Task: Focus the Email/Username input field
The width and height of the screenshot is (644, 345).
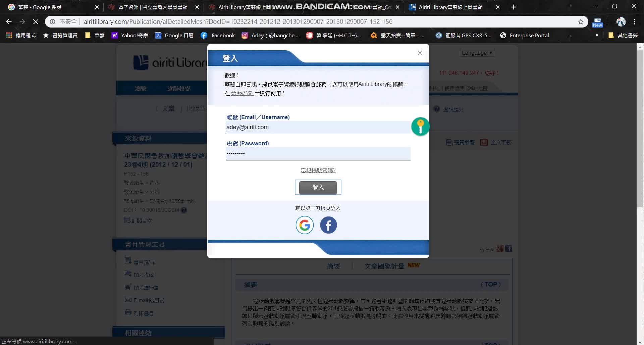Action: [318, 128]
